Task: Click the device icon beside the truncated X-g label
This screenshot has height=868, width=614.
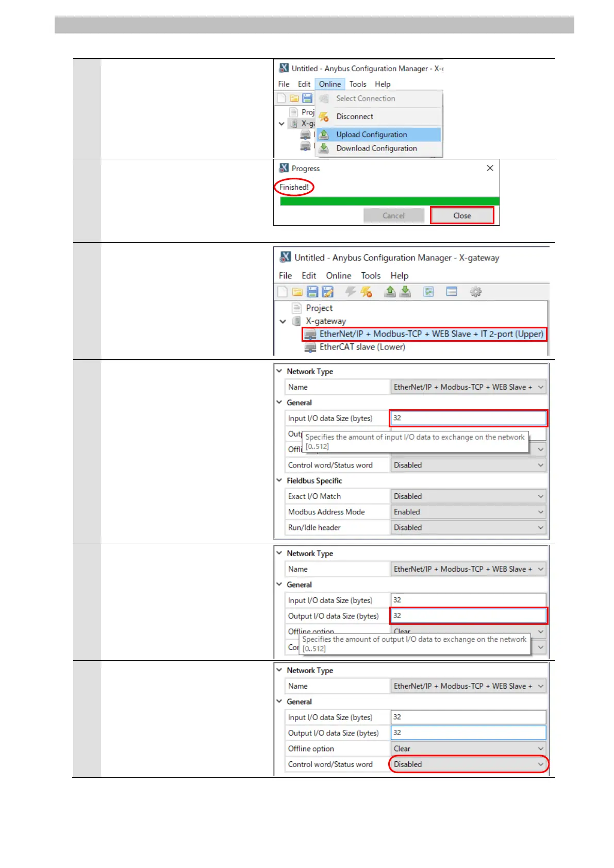Action: (293, 124)
